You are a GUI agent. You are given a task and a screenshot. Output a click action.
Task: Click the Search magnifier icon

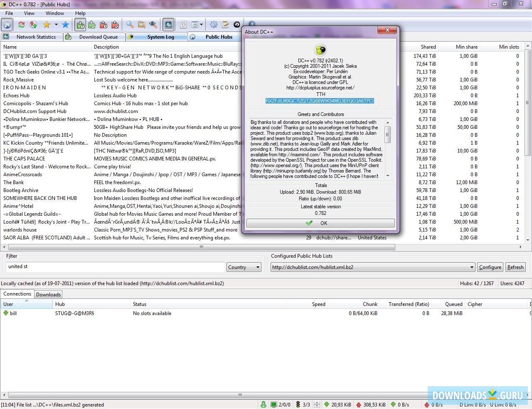tap(130, 25)
